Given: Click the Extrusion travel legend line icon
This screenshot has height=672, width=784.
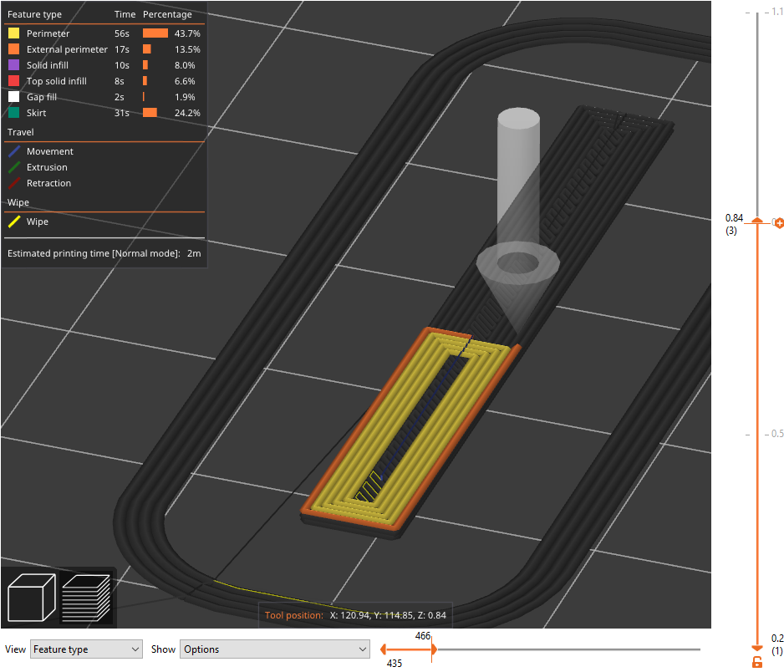Looking at the screenshot, I should pyautogui.click(x=14, y=167).
